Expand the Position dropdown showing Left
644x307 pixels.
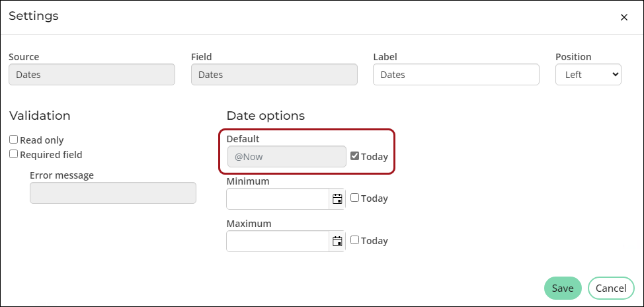[x=588, y=74]
